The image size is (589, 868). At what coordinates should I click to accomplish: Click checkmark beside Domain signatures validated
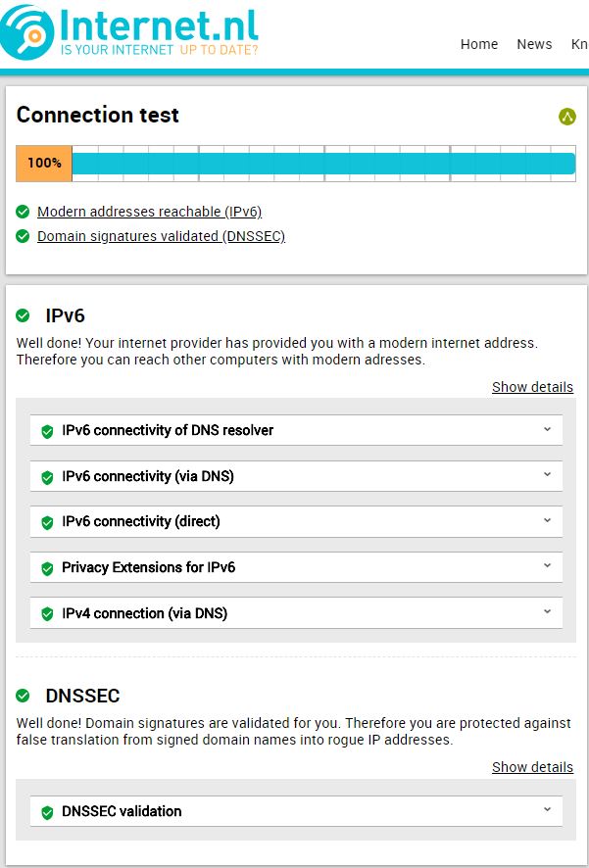[23, 236]
